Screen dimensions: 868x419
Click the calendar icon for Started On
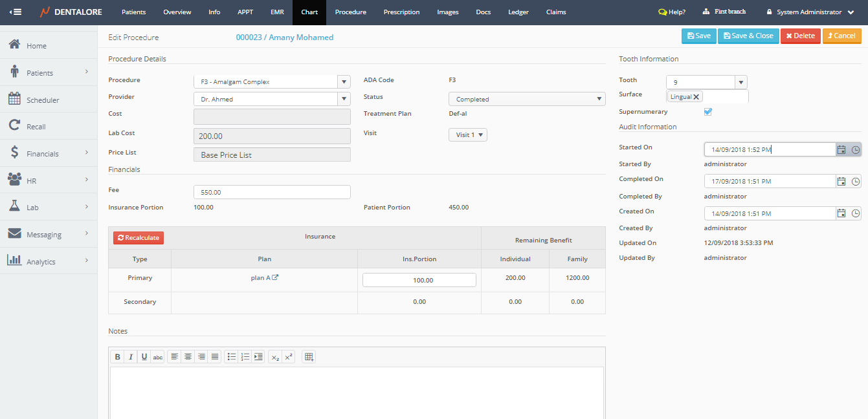(841, 149)
